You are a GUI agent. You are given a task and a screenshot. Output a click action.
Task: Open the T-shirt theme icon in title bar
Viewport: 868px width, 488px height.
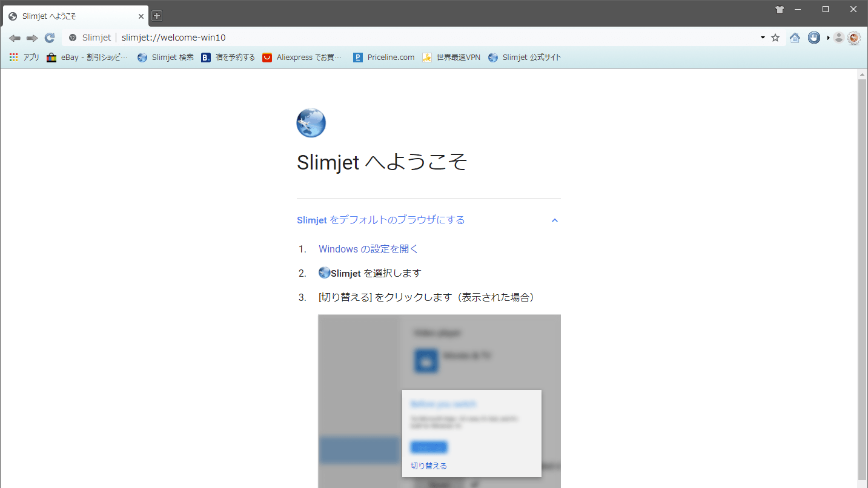pos(780,10)
